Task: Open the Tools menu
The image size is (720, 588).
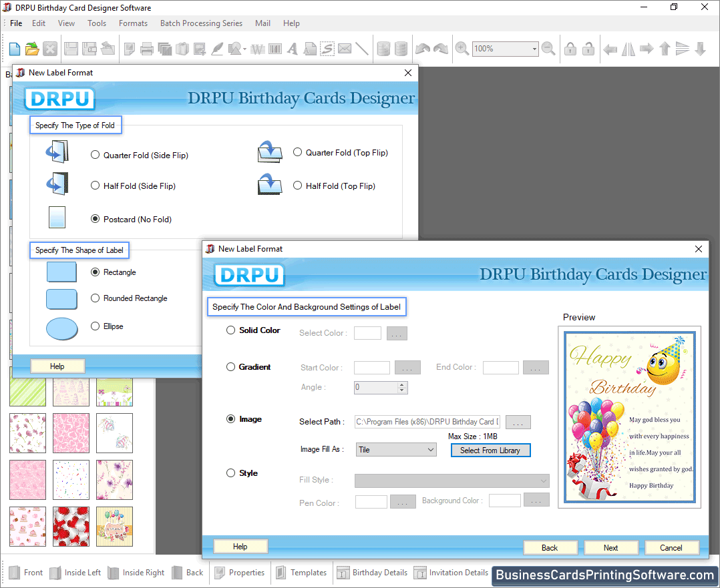Action: [97, 23]
